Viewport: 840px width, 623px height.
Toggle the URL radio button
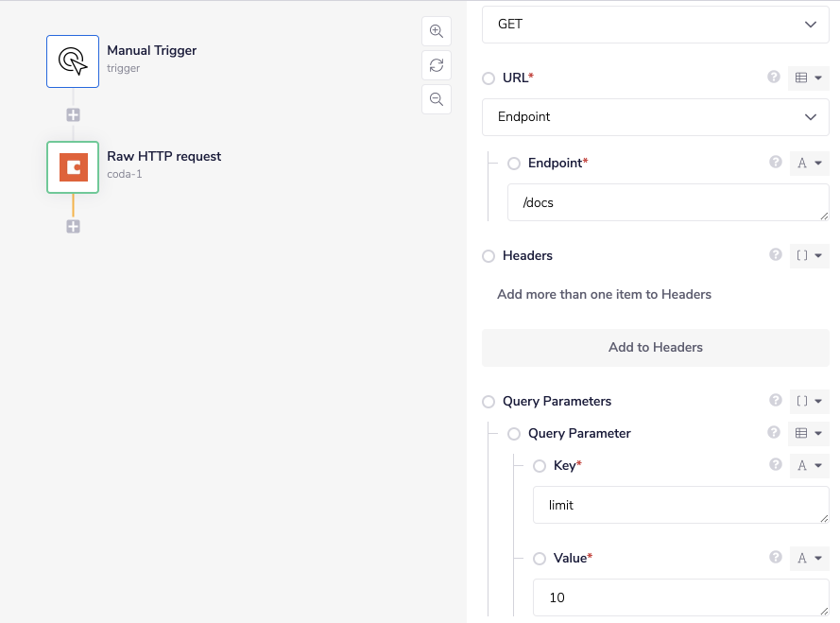(489, 78)
